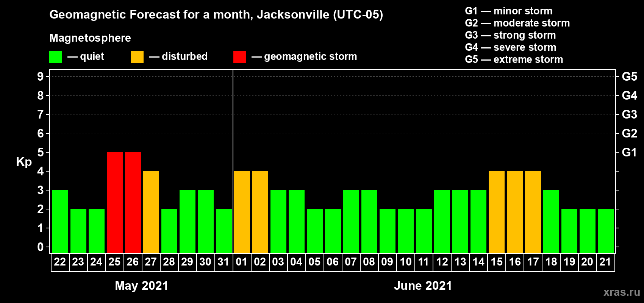
Task: Select the red bar for May 26
Action: tap(133, 203)
